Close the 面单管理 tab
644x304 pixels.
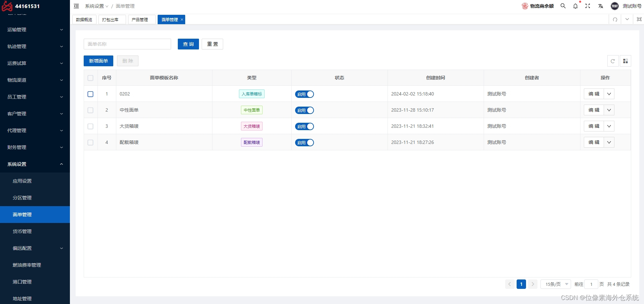(182, 20)
